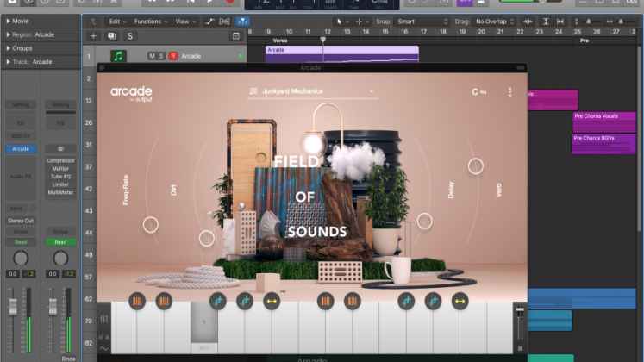
Task: Click the first orange loop icon above keys
Action: tap(136, 301)
